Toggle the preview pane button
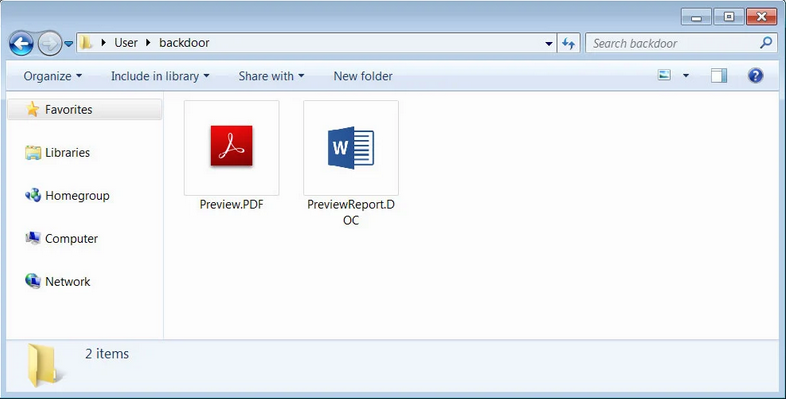This screenshot has height=400, width=788. (718, 76)
